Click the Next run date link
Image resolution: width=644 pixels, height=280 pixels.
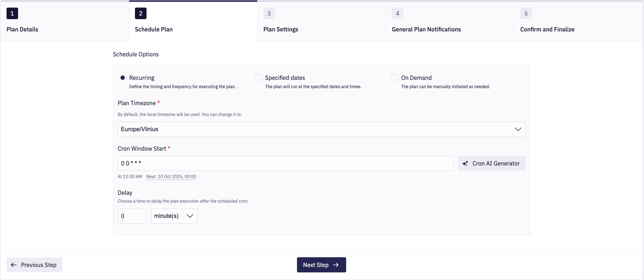[171, 177]
